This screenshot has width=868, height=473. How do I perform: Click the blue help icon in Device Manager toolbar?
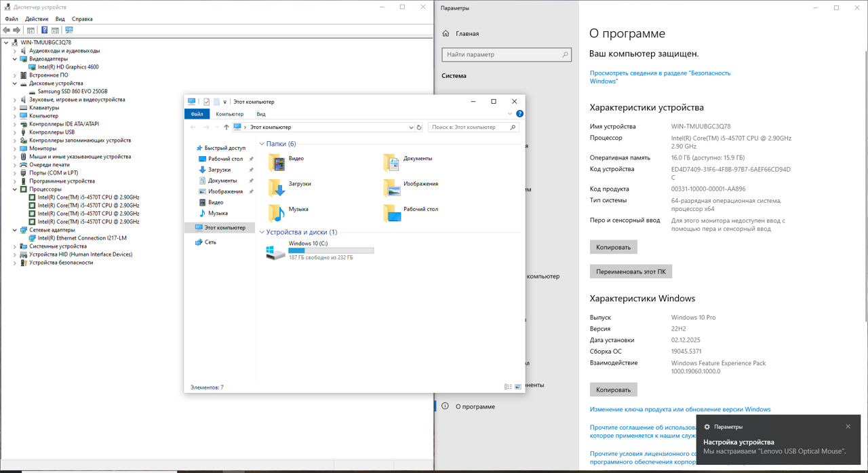click(45, 31)
